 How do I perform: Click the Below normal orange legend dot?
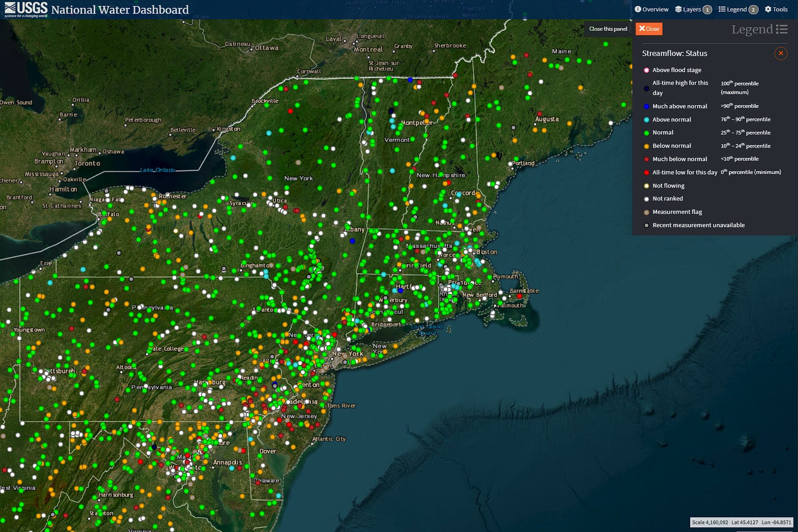pyautogui.click(x=647, y=146)
